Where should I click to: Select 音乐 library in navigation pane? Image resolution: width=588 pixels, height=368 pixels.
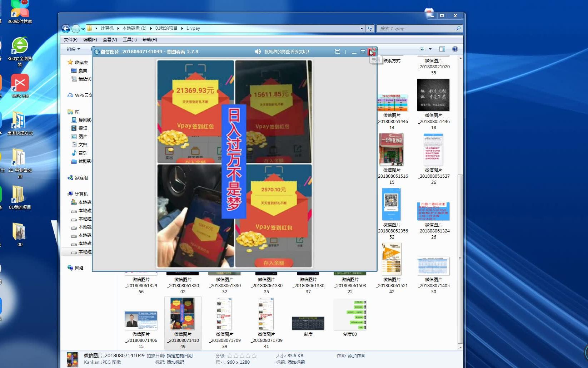[x=79, y=153]
